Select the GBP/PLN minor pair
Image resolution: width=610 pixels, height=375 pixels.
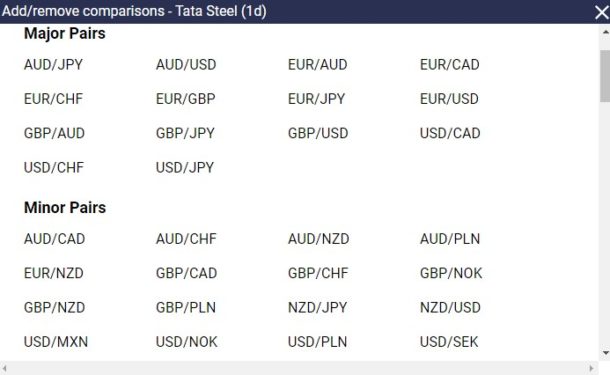click(186, 308)
